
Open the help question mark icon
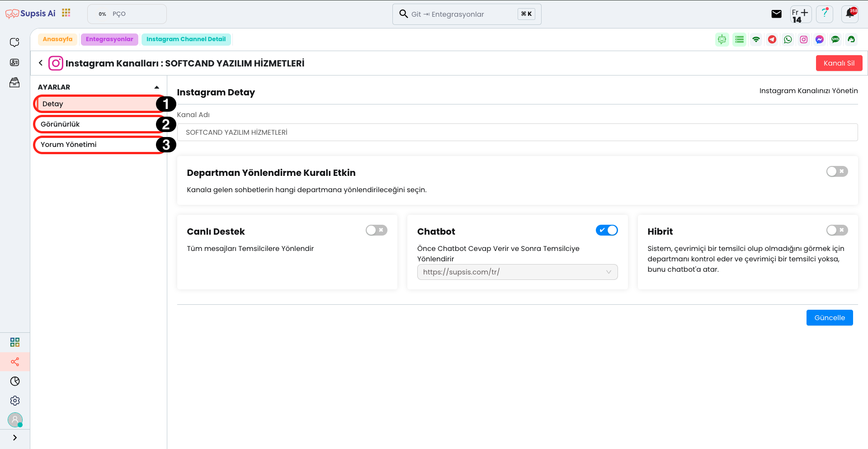pyautogui.click(x=825, y=14)
